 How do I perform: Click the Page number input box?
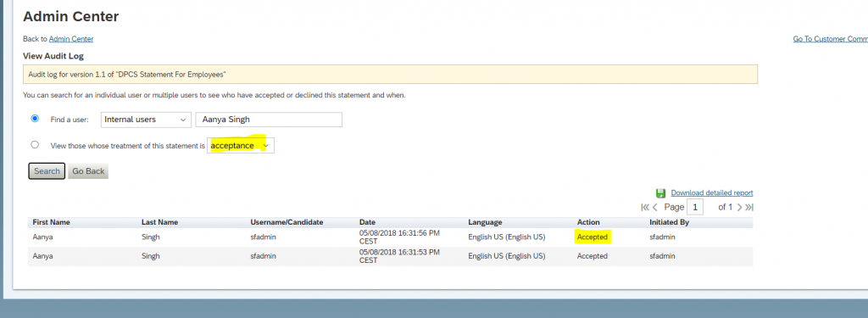coord(695,207)
